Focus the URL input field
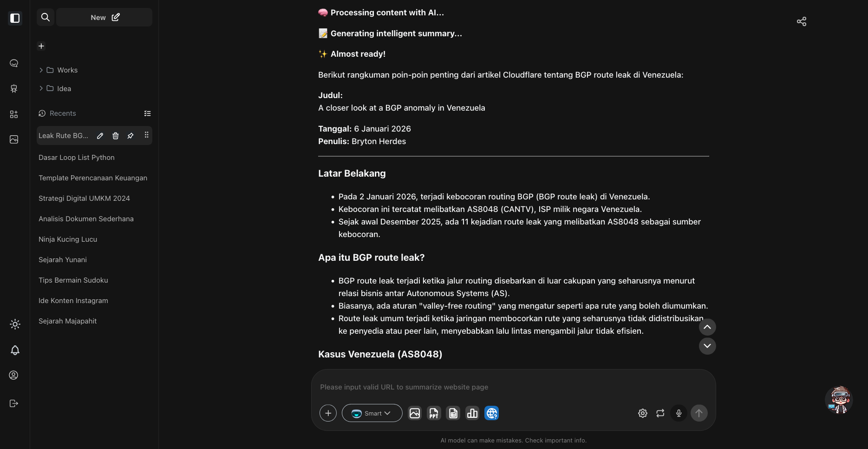 pyautogui.click(x=511, y=387)
